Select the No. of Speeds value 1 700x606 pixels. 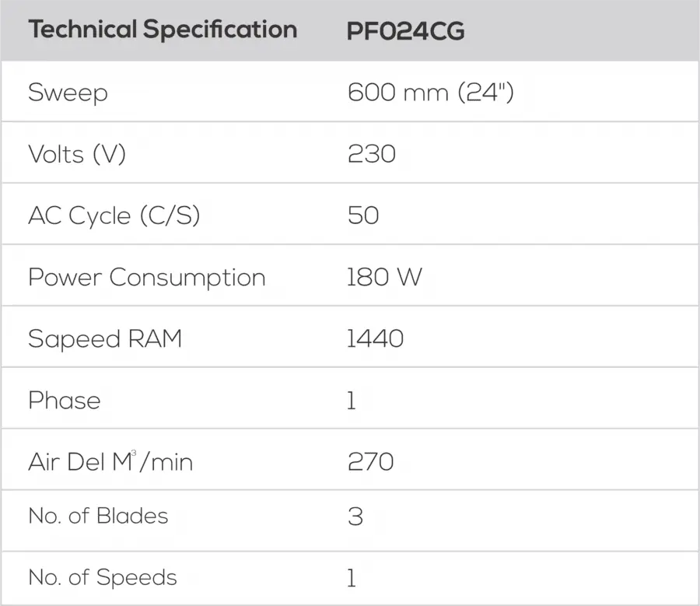(352, 578)
